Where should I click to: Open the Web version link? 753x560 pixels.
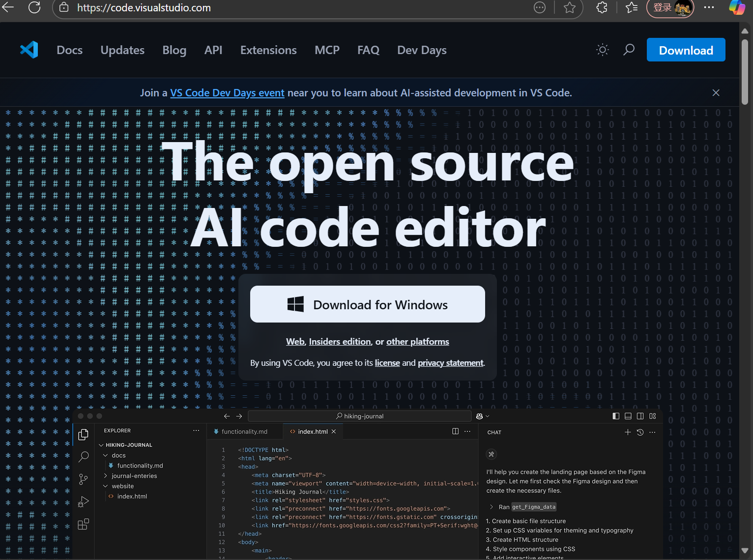(295, 342)
